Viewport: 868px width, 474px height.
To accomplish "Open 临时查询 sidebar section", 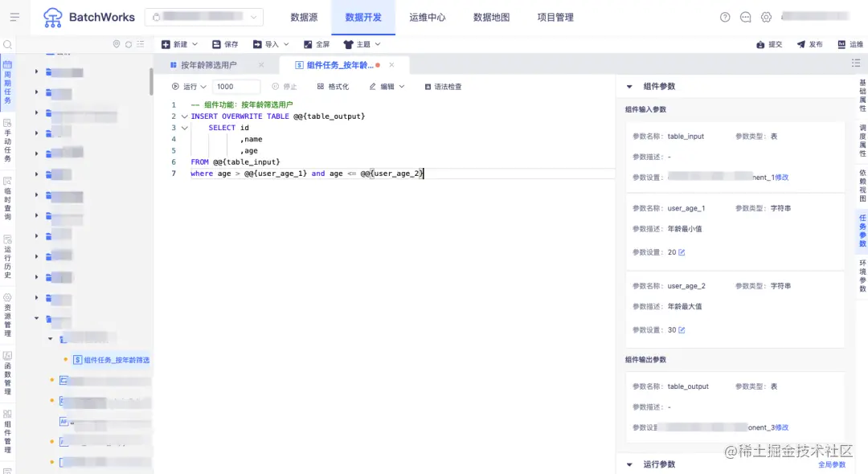I will [8, 198].
